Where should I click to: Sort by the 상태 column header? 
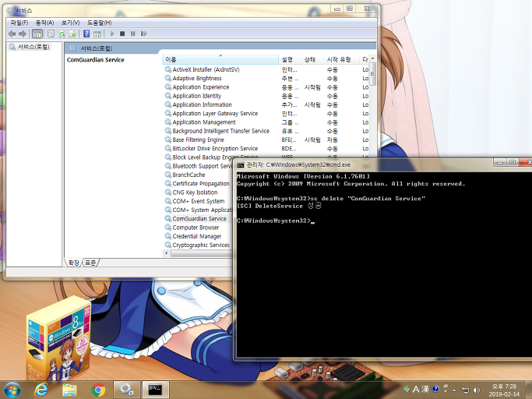tap(312, 59)
